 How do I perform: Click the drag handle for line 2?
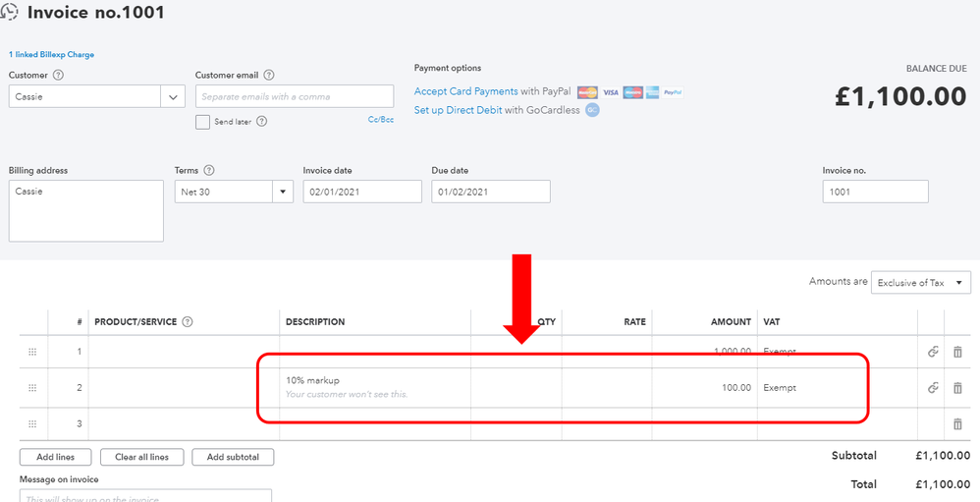click(32, 388)
